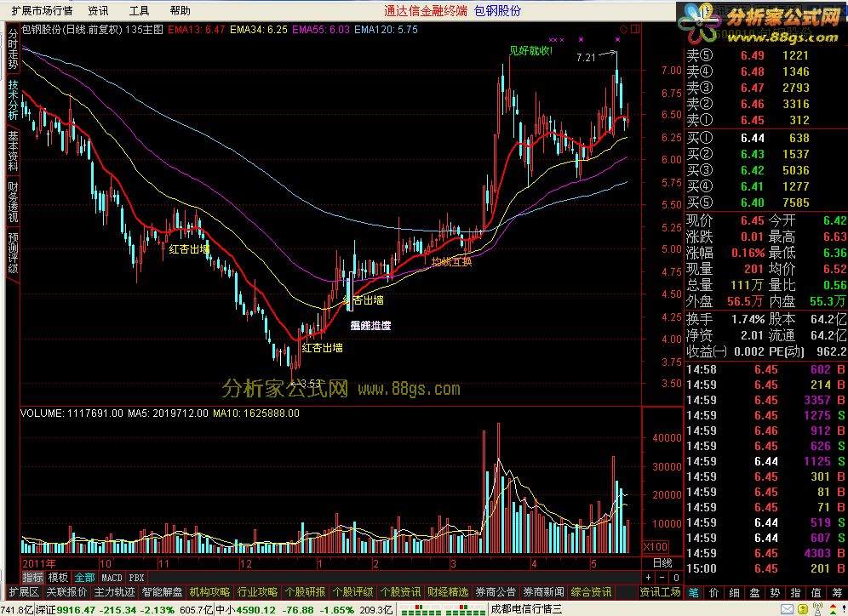848x616 pixels.
Task: Open 财经精选 info tab
Action: coord(448,592)
